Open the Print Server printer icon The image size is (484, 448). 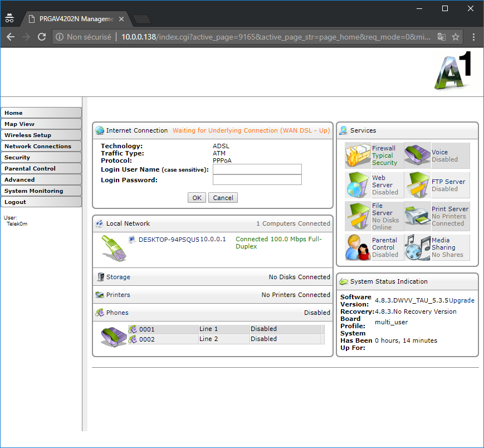[417, 216]
